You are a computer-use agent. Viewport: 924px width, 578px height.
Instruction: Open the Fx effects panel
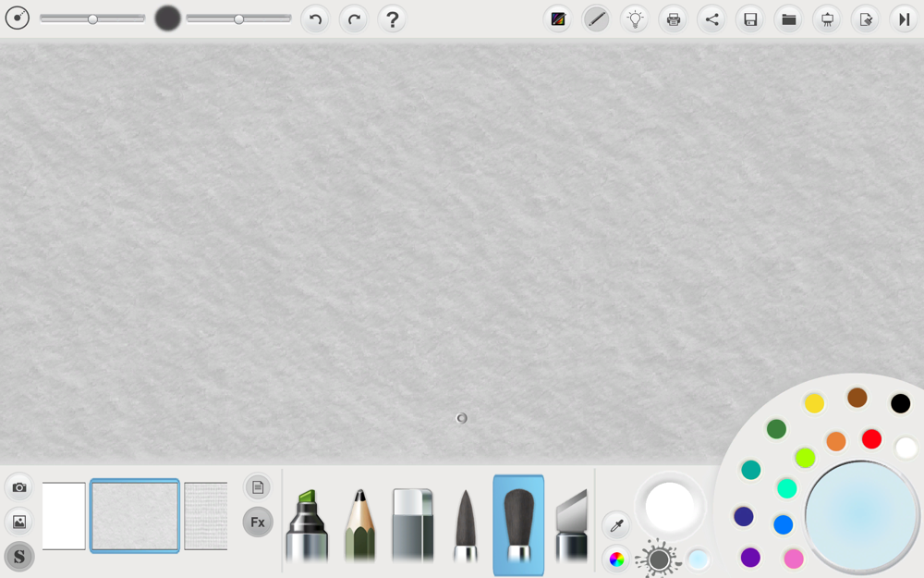tap(258, 523)
